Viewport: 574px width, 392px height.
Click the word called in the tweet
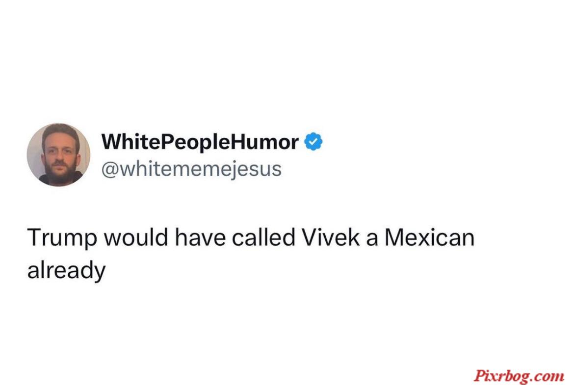click(263, 237)
